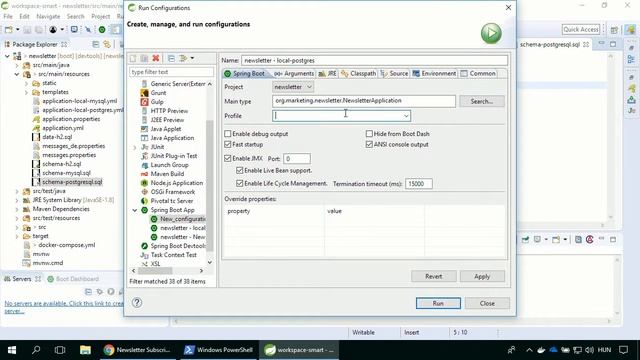Screen dimensions: 640x360
Task: Click Collapse All in the configurations toolbar
Action: point(171,58)
